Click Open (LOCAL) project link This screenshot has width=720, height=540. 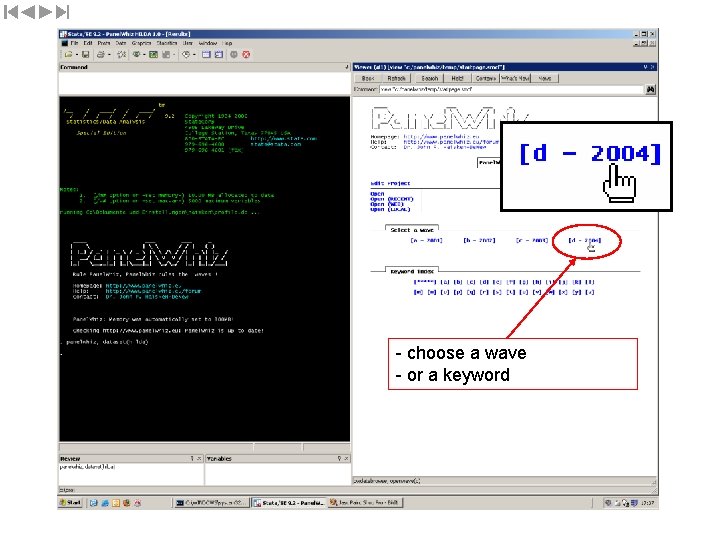click(x=390, y=209)
